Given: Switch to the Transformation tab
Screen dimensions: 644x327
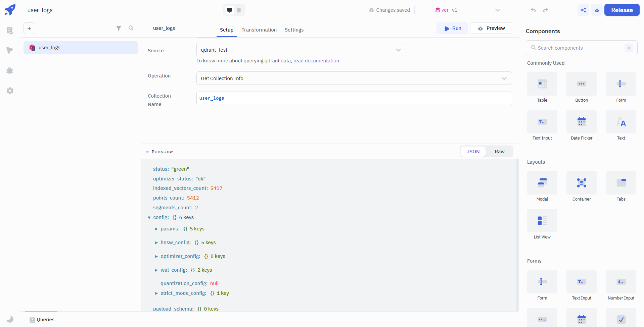Looking at the screenshot, I should [259, 30].
